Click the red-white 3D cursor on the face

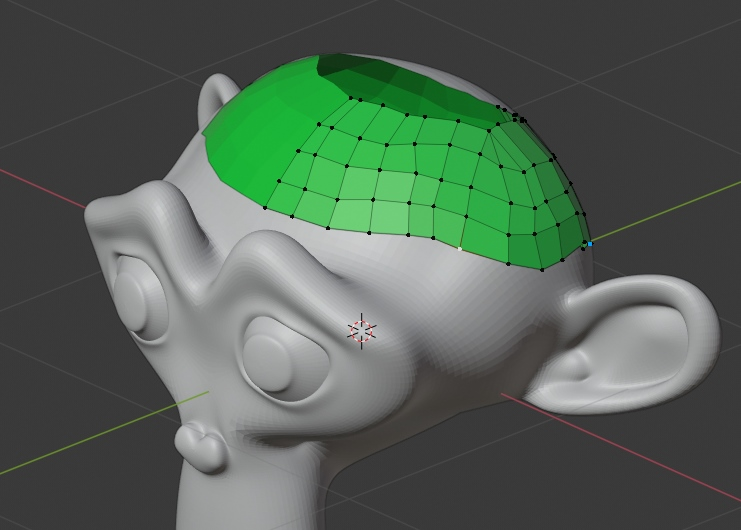pyautogui.click(x=362, y=331)
